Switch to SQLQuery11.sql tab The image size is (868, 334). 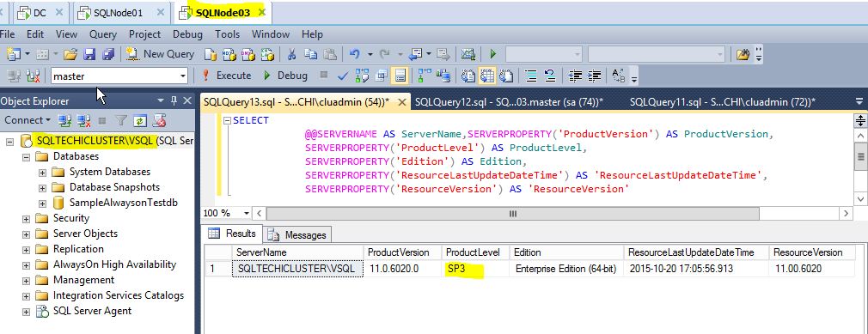723,102
